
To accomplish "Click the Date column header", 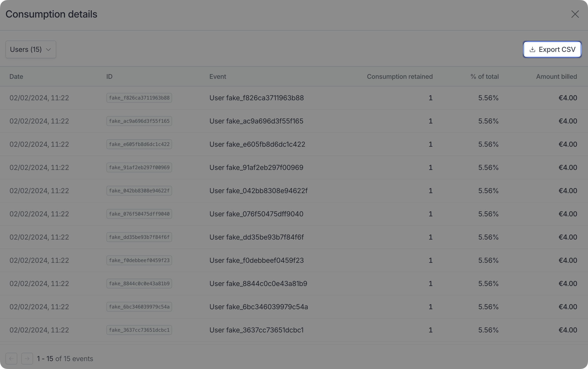I will pyautogui.click(x=16, y=77).
